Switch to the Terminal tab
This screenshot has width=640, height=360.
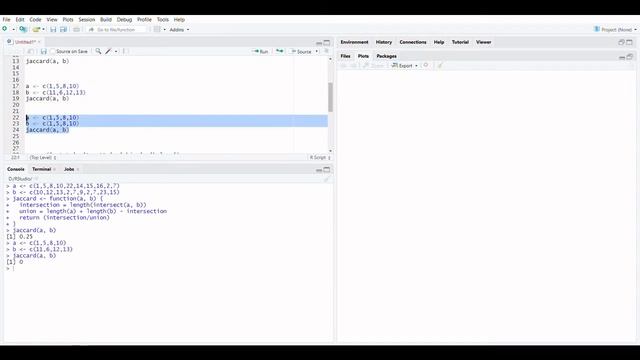point(41,169)
